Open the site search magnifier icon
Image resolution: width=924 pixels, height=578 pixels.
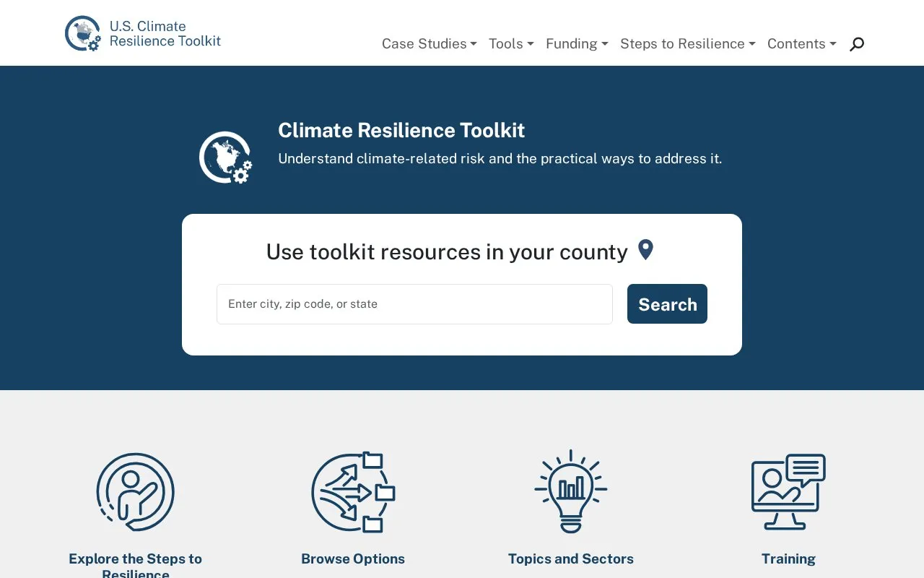coord(857,44)
